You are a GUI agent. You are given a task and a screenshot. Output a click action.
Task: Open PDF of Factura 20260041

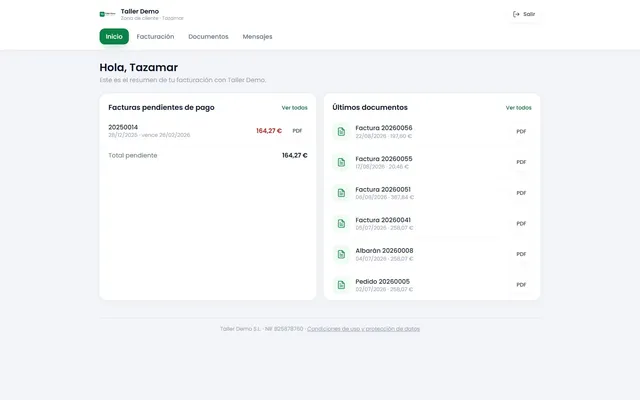[521, 223]
